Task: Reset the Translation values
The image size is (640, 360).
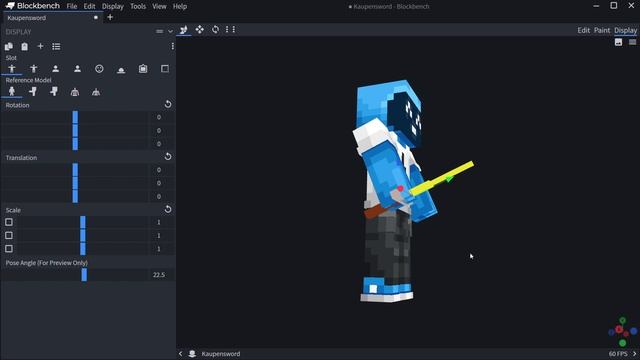Action: (168, 157)
